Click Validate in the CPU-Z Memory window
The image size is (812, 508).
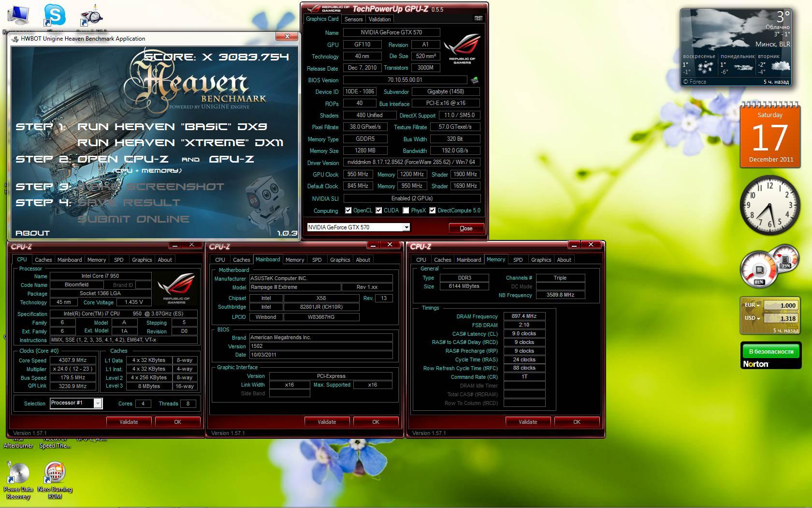(x=528, y=422)
